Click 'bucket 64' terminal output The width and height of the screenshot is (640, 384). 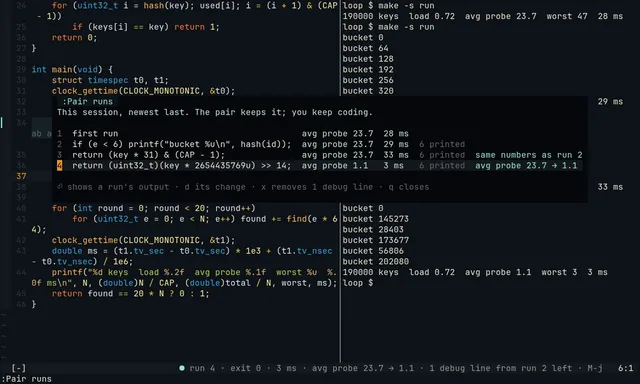pos(365,48)
